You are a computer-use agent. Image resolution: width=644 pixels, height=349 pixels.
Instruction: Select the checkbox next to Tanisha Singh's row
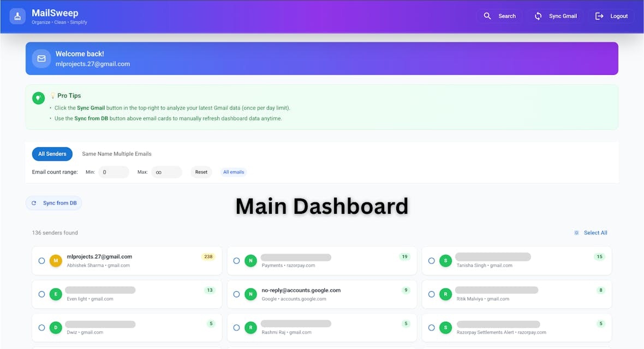[431, 261]
